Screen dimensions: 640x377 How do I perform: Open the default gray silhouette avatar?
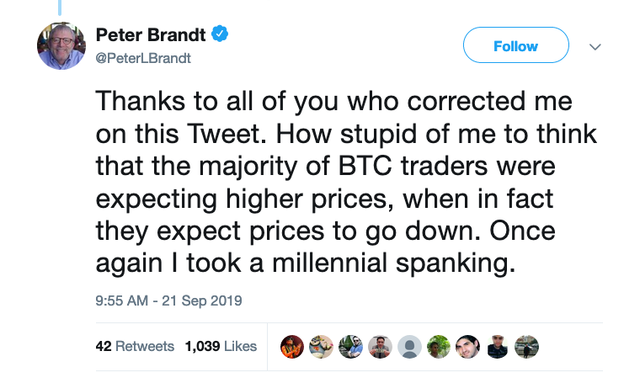pyautogui.click(x=409, y=347)
